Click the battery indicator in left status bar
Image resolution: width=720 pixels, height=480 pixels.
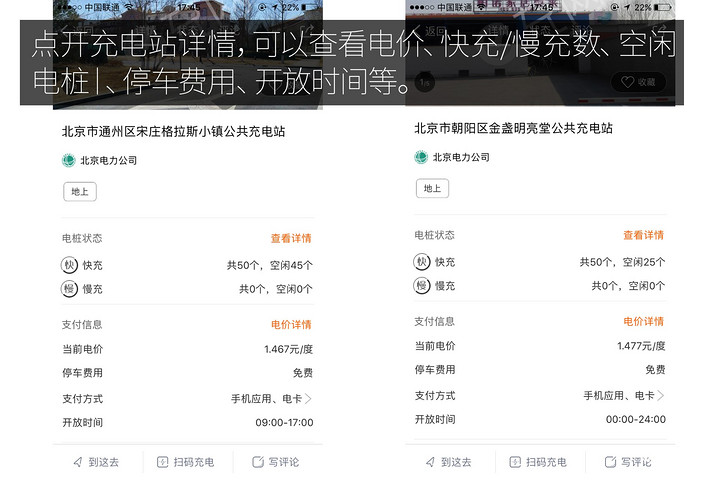click(x=310, y=7)
